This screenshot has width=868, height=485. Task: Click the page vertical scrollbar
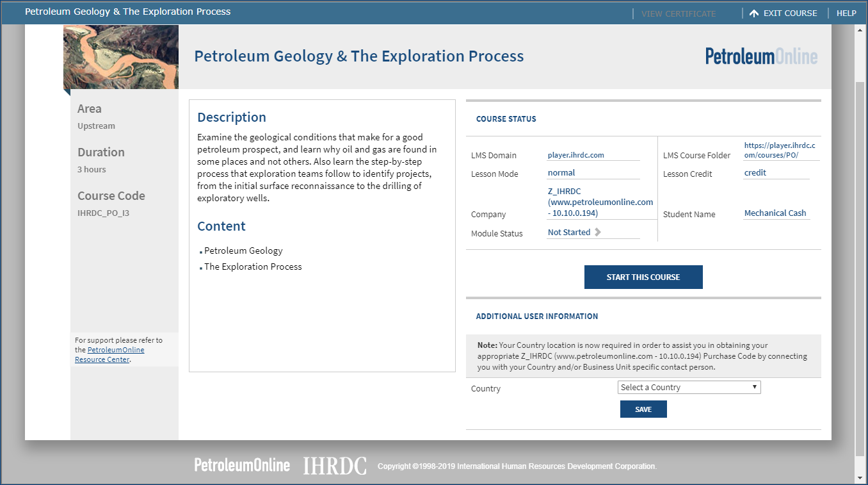point(861,269)
